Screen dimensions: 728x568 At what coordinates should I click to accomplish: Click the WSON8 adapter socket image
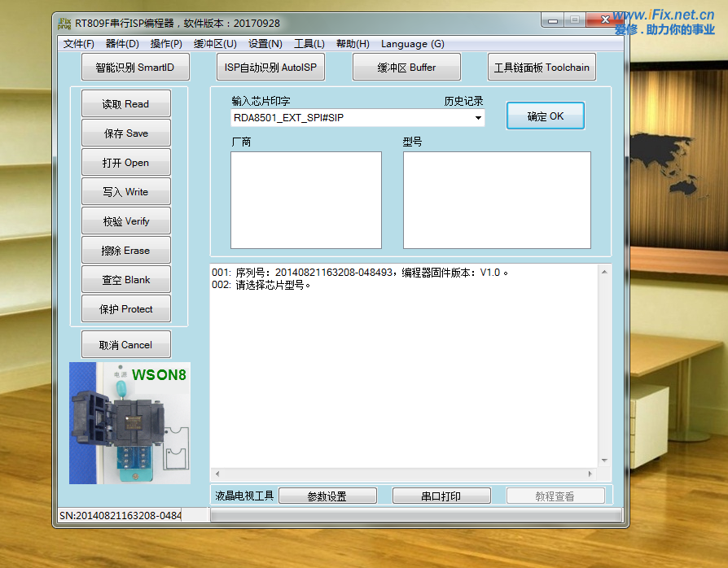[129, 422]
